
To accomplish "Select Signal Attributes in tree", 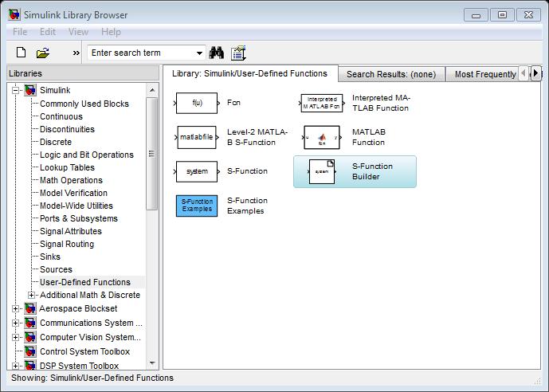I will pos(71,231).
